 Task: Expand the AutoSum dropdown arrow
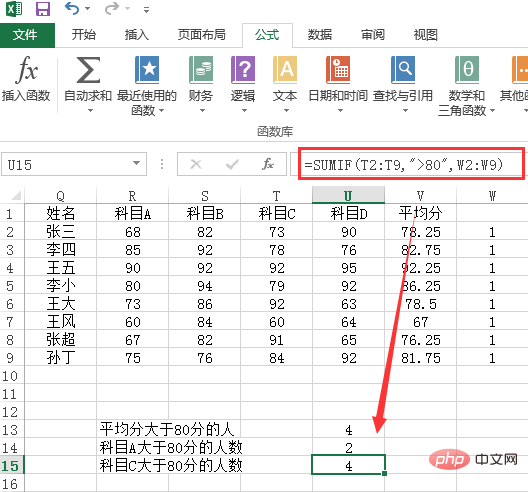90,110
